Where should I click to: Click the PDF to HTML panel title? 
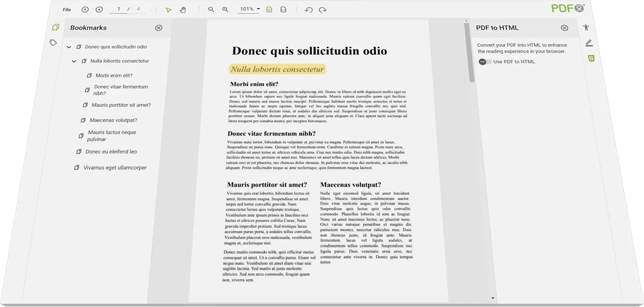click(x=497, y=28)
